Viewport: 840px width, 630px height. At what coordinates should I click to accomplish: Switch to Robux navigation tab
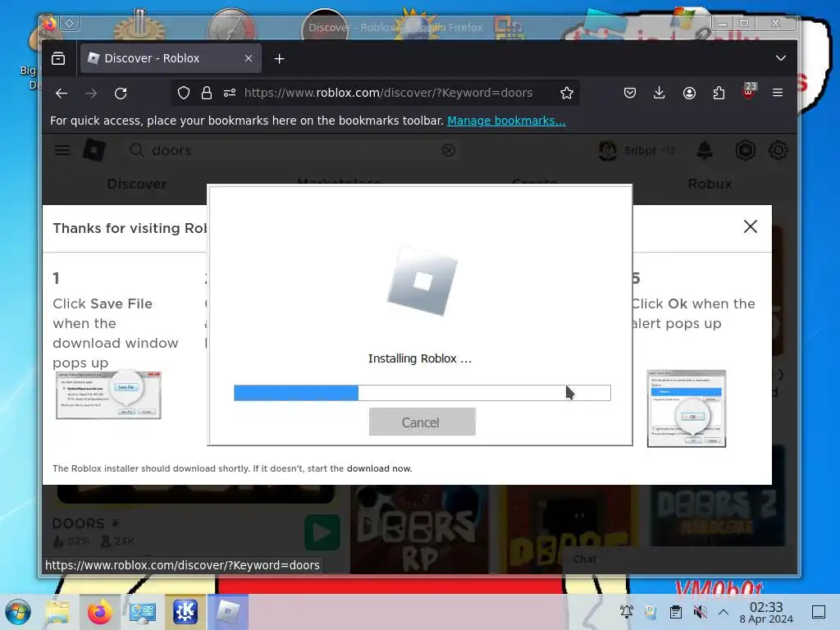point(710,184)
